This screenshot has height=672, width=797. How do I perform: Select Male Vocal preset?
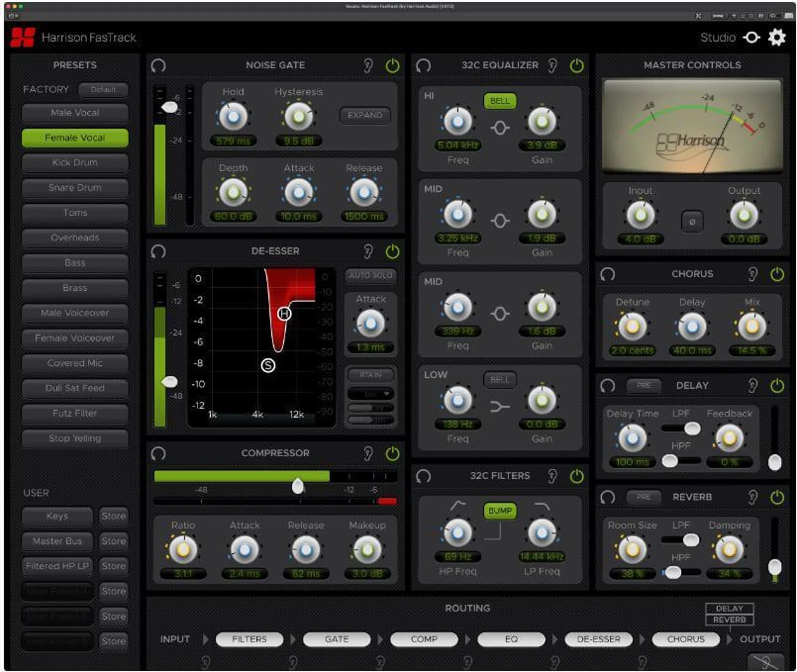[x=75, y=113]
